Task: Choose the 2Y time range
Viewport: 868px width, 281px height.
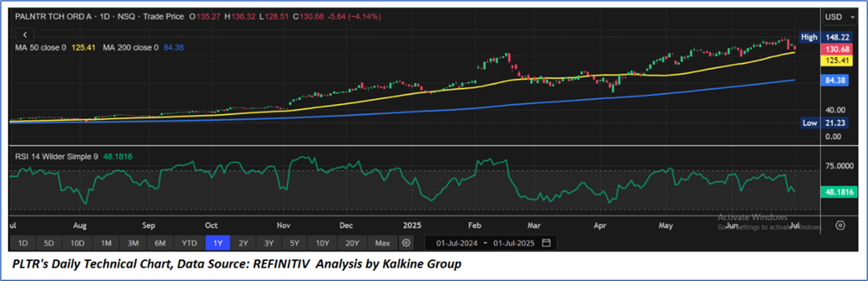Action: click(x=243, y=243)
